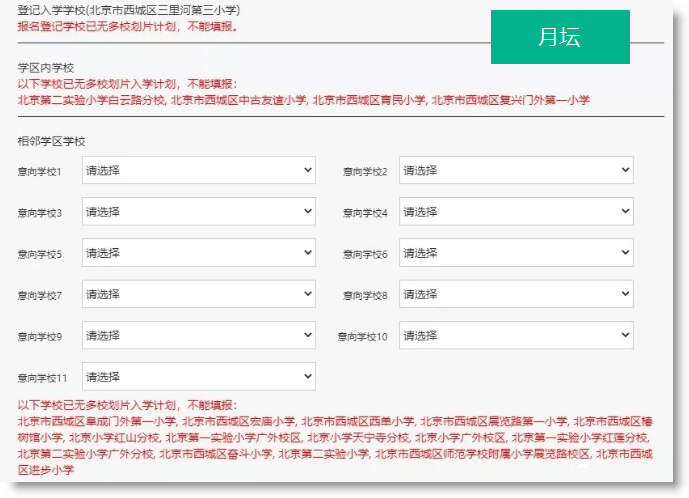Click the label 意向学校11
Viewport: 689px width, 498px height.
click(x=42, y=378)
